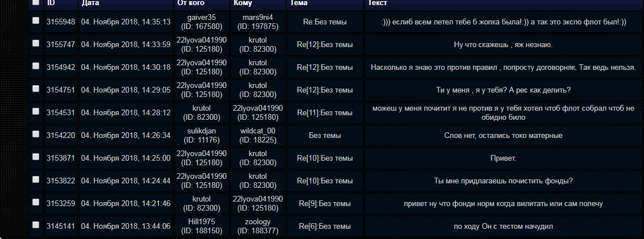Tick the checkbox for message 3154942
The width and height of the screenshot is (644, 239).
[x=36, y=66]
